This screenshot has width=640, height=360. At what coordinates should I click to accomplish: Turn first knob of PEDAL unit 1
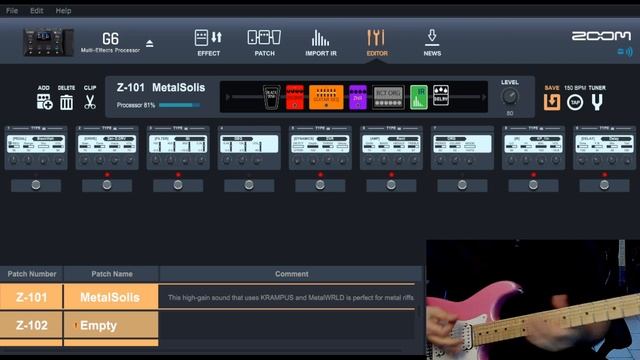coord(13,160)
